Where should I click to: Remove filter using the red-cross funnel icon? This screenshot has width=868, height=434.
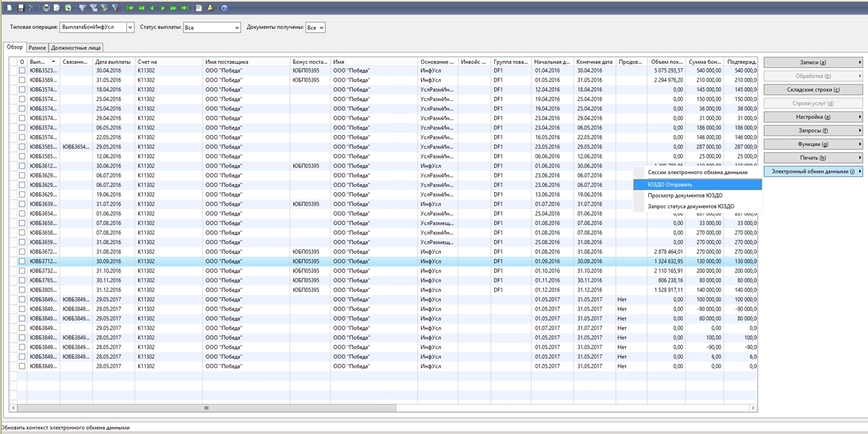(x=115, y=8)
